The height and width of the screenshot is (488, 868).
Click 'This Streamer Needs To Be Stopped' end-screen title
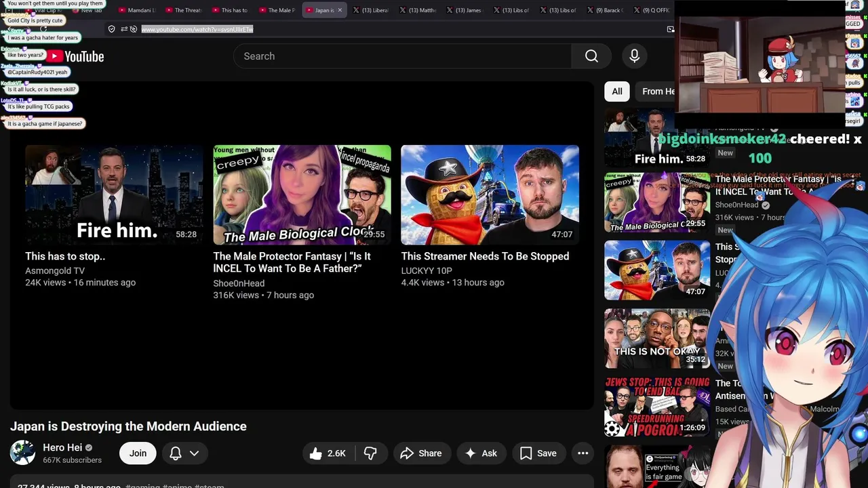pyautogui.click(x=485, y=256)
